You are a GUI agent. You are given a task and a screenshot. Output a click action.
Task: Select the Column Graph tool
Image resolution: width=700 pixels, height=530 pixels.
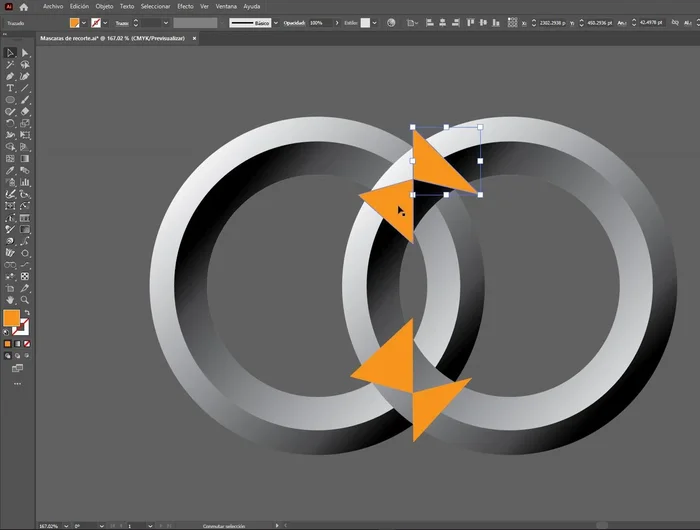tap(25, 182)
